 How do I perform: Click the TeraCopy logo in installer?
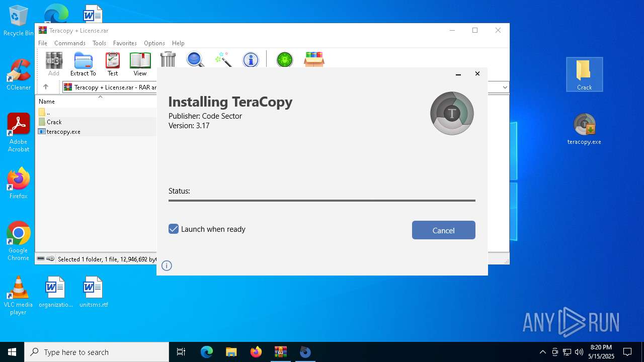tap(452, 113)
